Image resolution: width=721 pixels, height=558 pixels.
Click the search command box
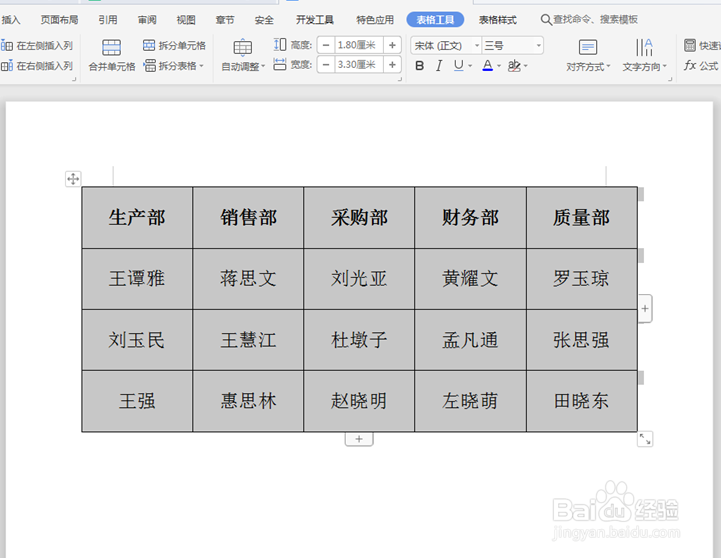[x=589, y=19]
